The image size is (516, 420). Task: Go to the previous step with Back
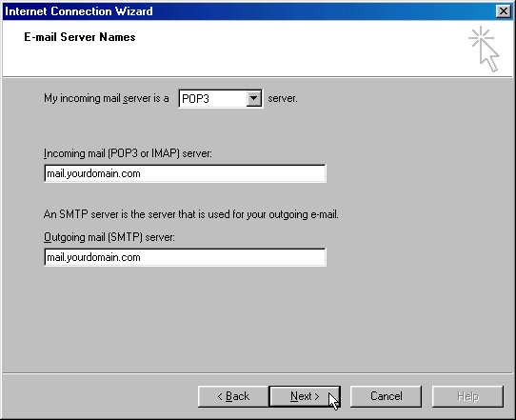(233, 396)
